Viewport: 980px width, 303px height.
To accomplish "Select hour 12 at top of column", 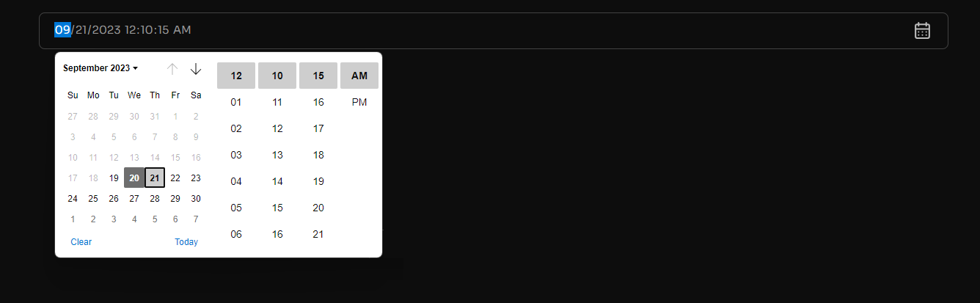I will tap(236, 76).
